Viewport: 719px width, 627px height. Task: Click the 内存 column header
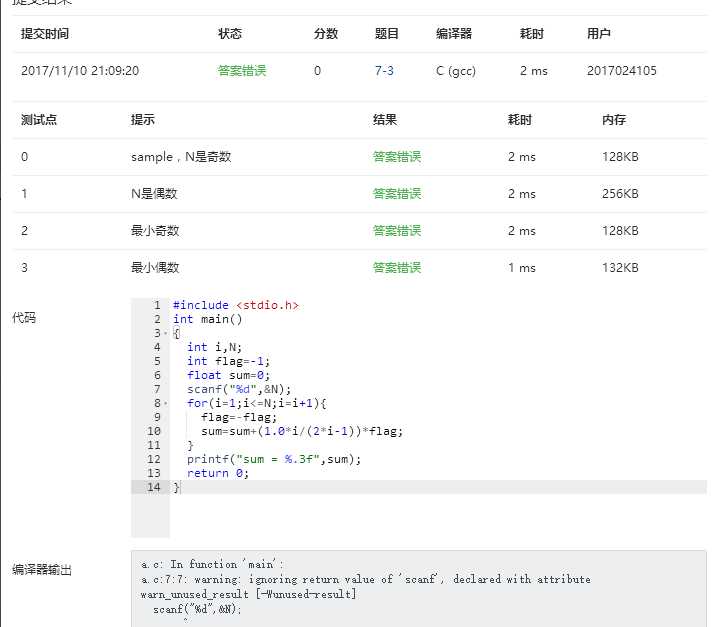[614, 120]
